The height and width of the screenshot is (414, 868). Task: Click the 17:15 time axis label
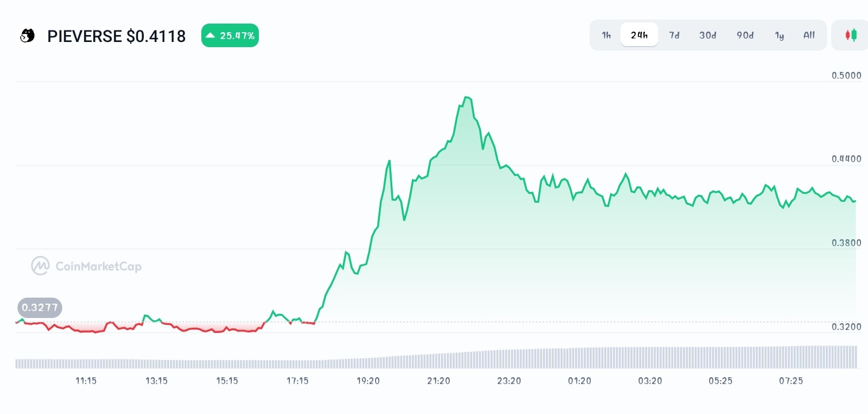297,381
